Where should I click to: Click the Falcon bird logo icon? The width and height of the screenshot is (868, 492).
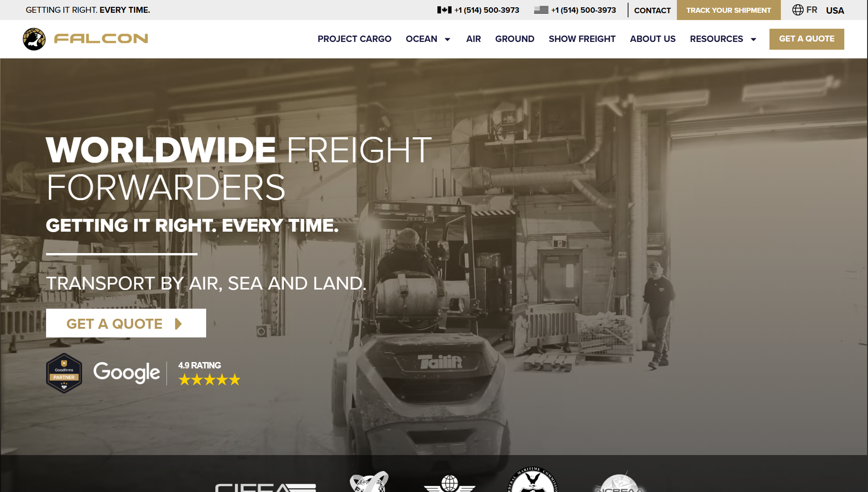click(34, 39)
